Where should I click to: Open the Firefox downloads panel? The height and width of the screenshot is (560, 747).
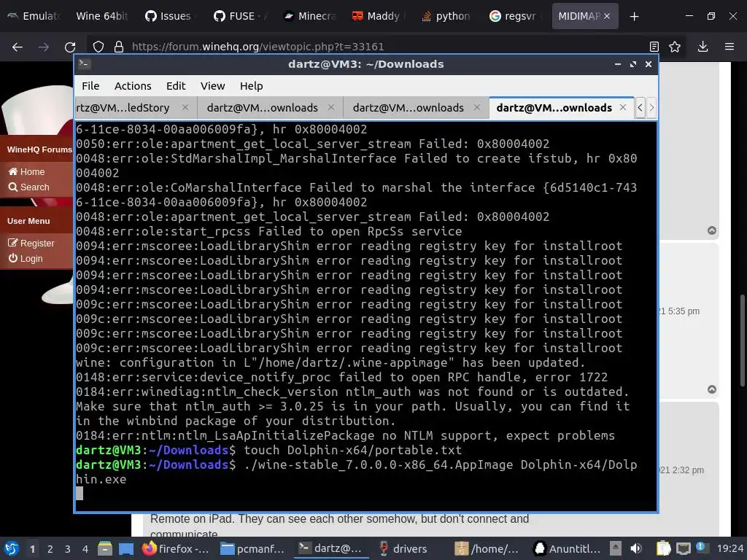point(703,47)
